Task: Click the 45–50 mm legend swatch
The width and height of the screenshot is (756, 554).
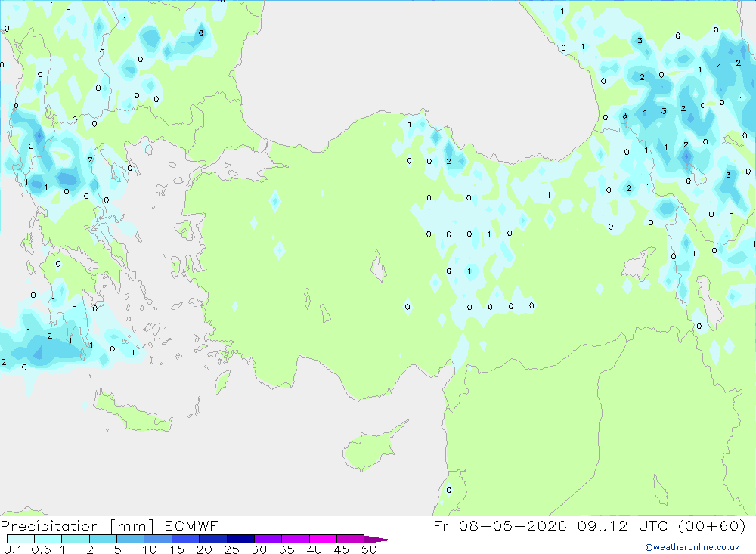Action: (x=351, y=539)
